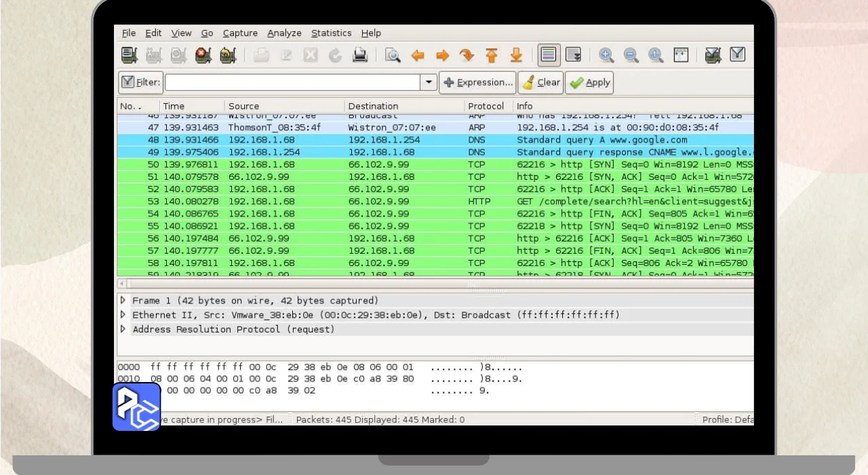Click the Expression... button
This screenshot has width=868, height=475.
click(x=477, y=82)
